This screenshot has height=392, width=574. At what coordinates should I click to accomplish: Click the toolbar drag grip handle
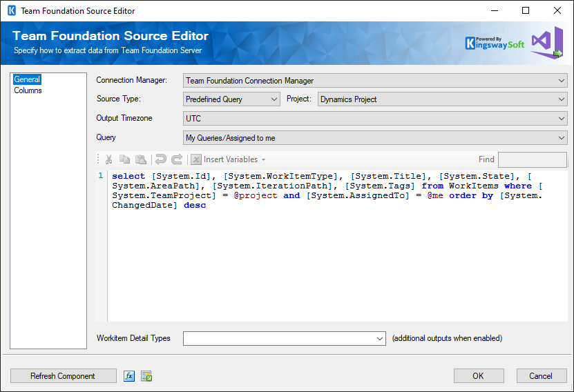(98, 159)
